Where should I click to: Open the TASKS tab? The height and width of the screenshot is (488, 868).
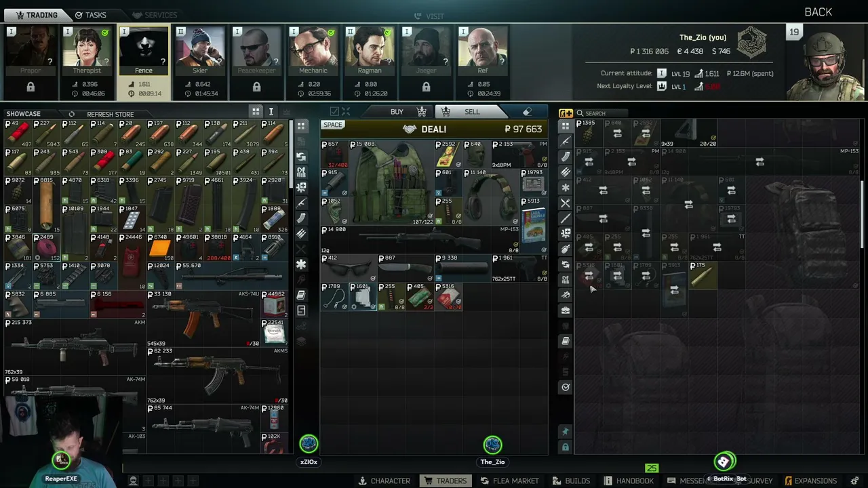coord(91,14)
